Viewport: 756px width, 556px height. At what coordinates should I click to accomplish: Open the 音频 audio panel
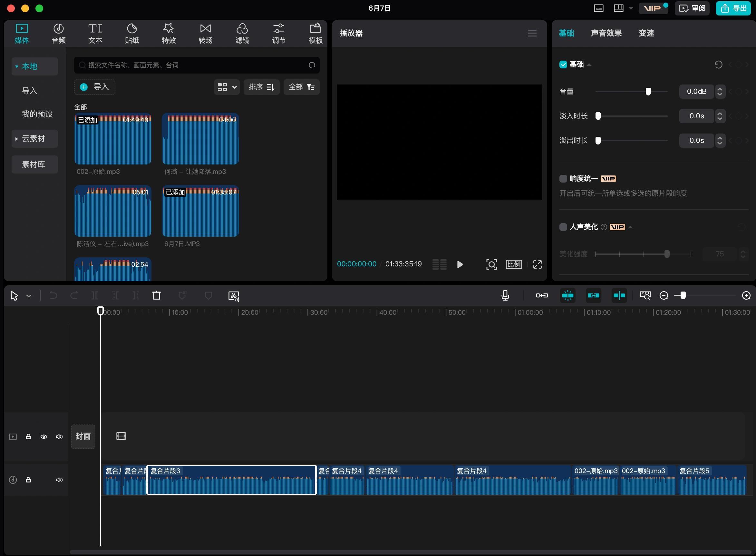pos(59,34)
